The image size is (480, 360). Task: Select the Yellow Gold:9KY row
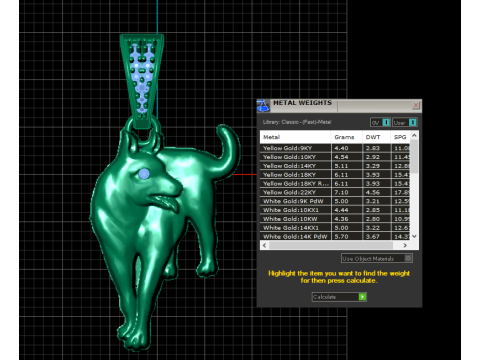[x=335, y=148]
